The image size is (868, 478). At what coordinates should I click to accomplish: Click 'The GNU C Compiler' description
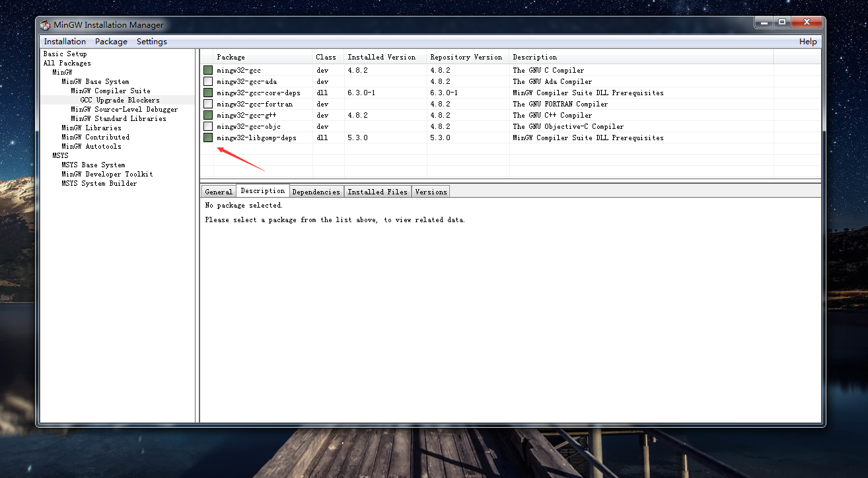(x=548, y=70)
